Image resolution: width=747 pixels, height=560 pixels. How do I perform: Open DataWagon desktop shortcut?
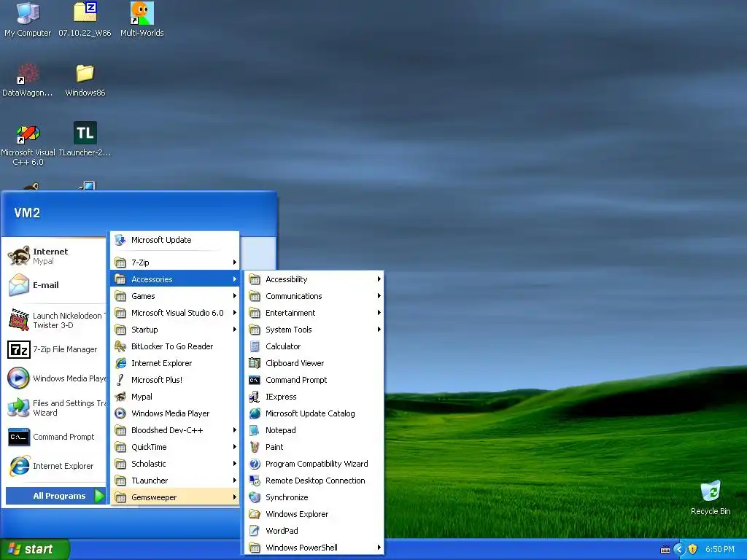pos(28,79)
